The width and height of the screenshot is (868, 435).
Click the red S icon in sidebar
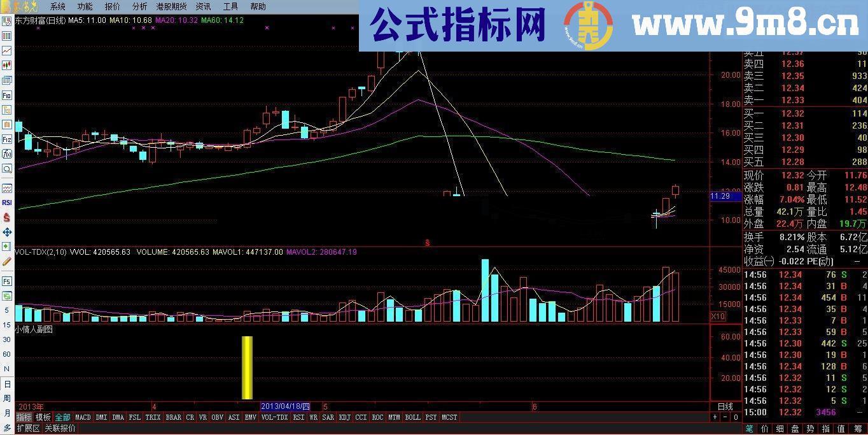[x=7, y=217]
